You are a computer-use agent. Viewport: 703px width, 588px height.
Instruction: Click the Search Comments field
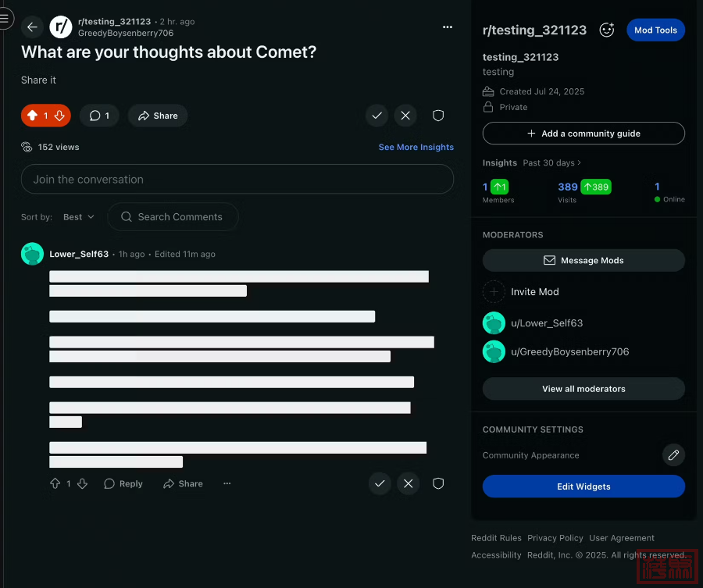173,217
